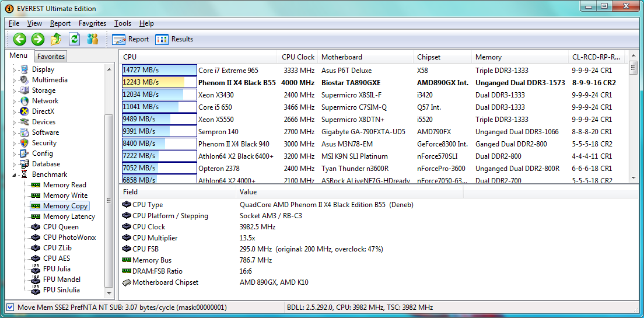Click the highlighted 12243 MB/s result bar
The height and width of the screenshot is (318, 644).
159,83
